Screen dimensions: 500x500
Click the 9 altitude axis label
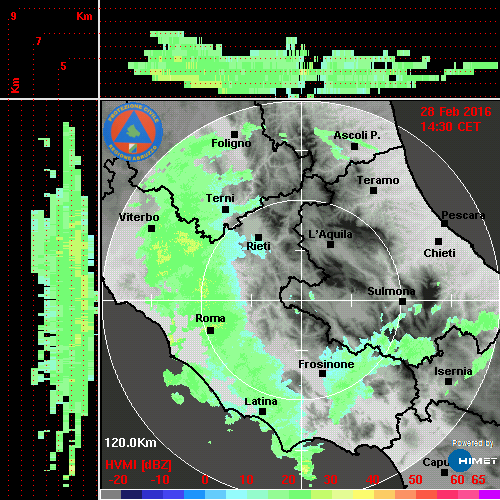coord(13,16)
